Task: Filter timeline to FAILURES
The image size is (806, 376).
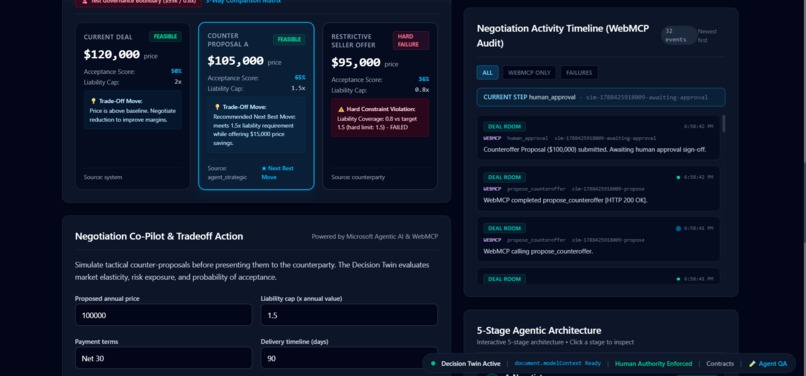Action: [x=579, y=73]
